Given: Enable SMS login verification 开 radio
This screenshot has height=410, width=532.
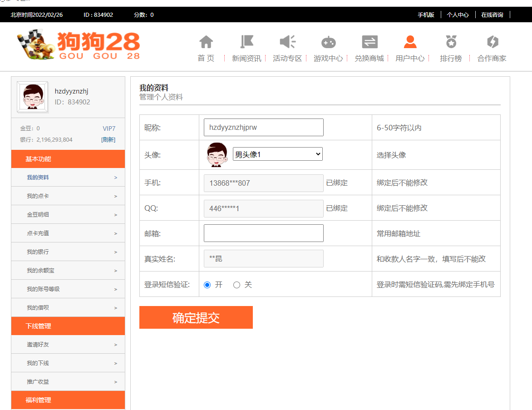Looking at the screenshot, I should [207, 285].
